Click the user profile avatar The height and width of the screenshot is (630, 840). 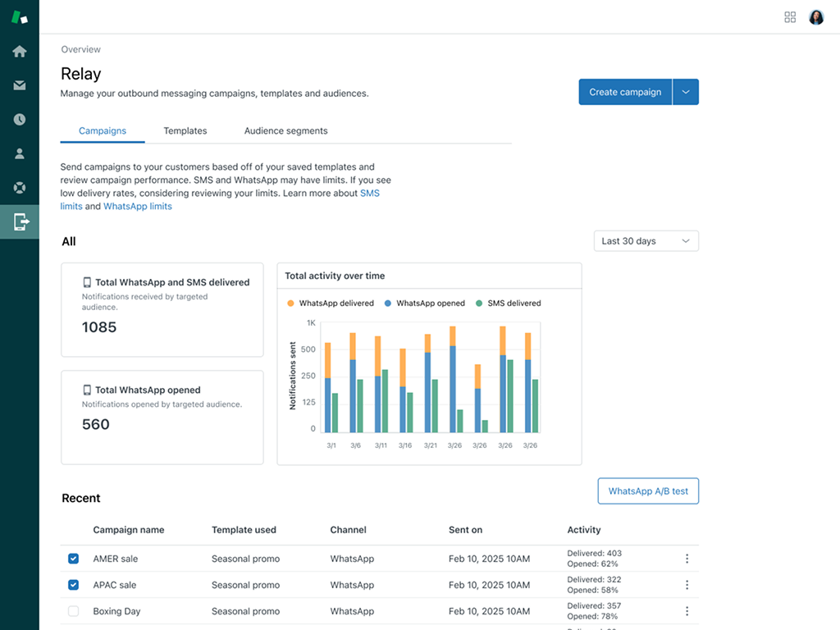[x=816, y=17]
